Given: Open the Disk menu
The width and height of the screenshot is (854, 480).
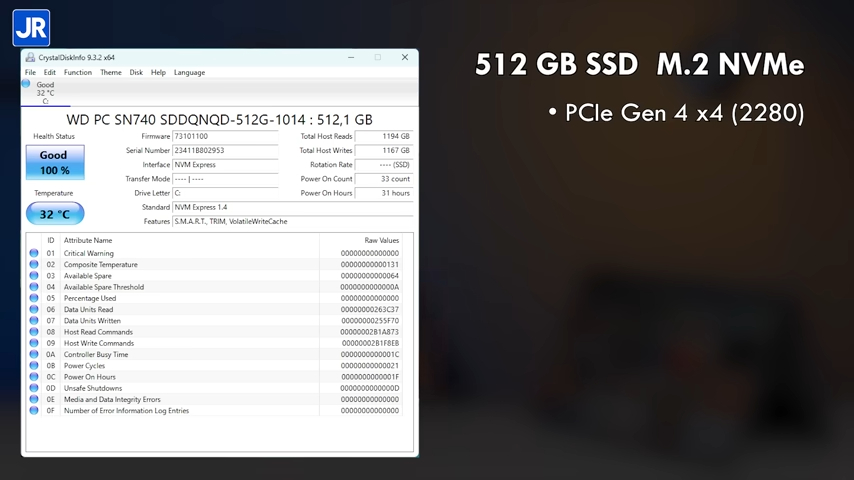Looking at the screenshot, I should (136, 72).
